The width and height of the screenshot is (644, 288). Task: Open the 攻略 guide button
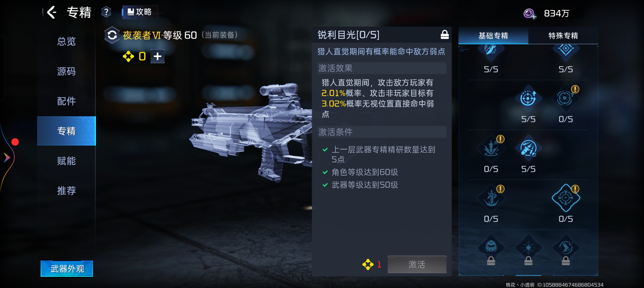pyautogui.click(x=140, y=12)
